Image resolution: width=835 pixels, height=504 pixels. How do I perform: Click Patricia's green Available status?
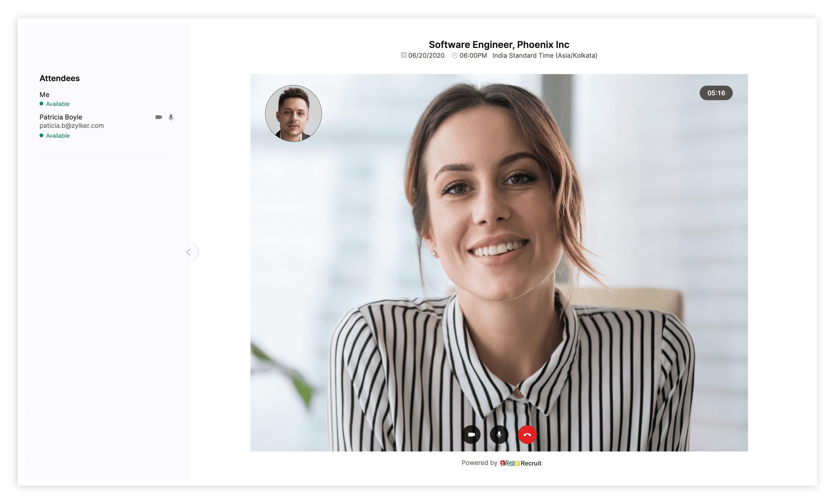[x=58, y=136]
